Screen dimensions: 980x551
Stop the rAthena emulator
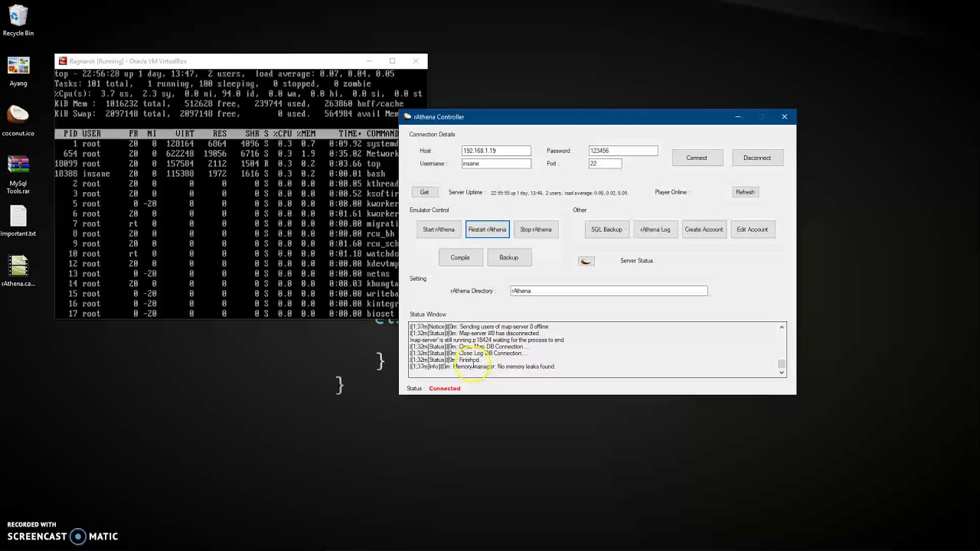pyautogui.click(x=536, y=230)
